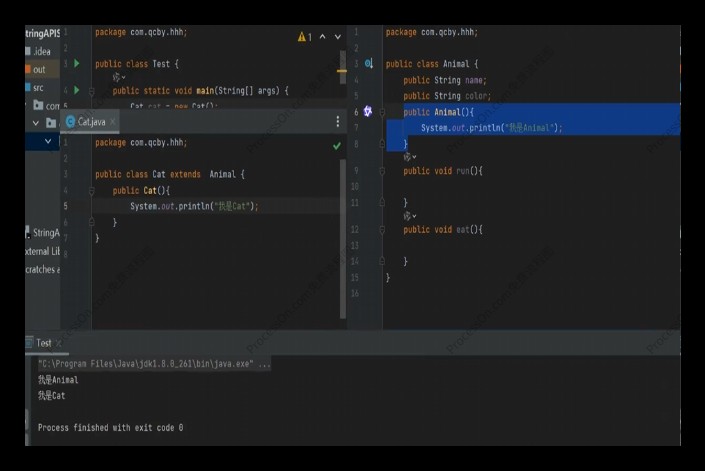705x471 pixels.
Task: Click the package declaration in Cat.java editor
Action: [x=141, y=142]
